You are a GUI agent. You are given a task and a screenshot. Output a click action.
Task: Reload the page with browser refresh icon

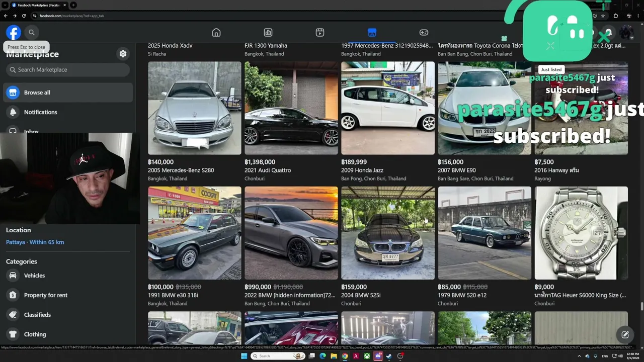[x=24, y=16]
